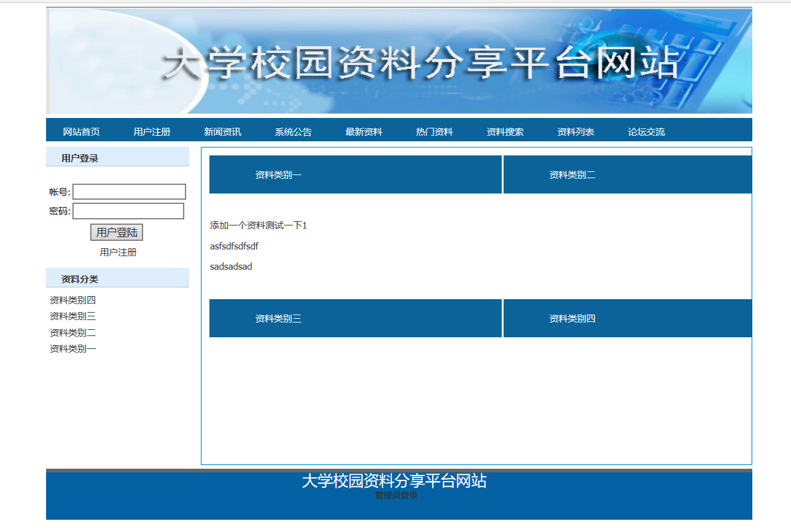
Task: Select 资料类别四 in the sidebar category list
Action: 72,300
